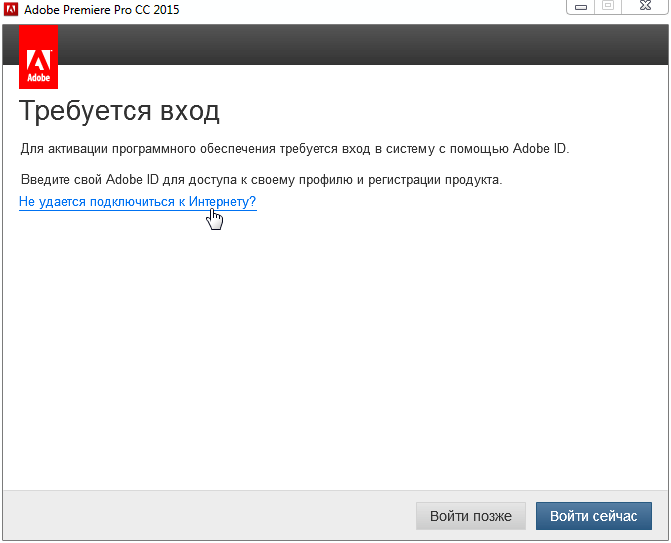The width and height of the screenshot is (671, 543).
Task: Click the 'Adobe Premiere Pro CC 2015' window title
Action: 101,9
